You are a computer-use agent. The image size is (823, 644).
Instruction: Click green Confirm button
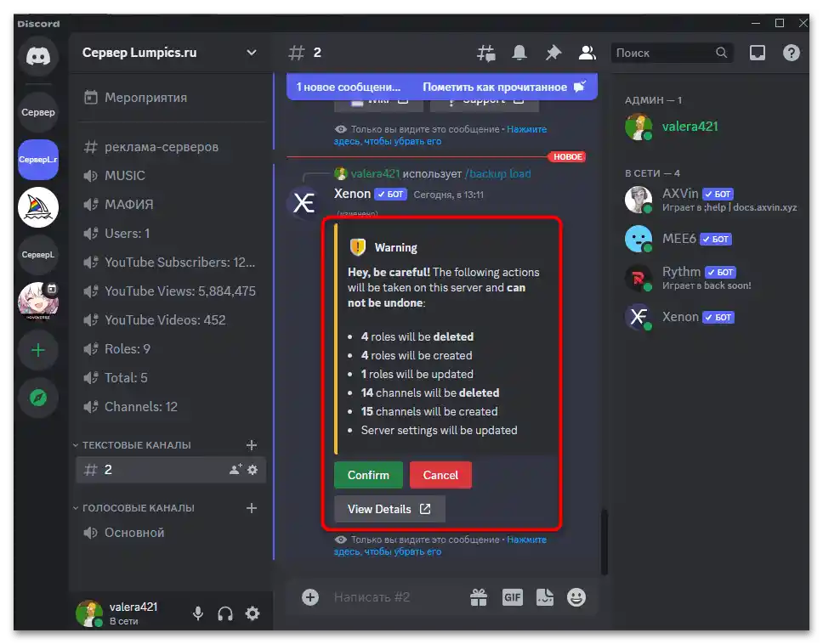point(368,475)
